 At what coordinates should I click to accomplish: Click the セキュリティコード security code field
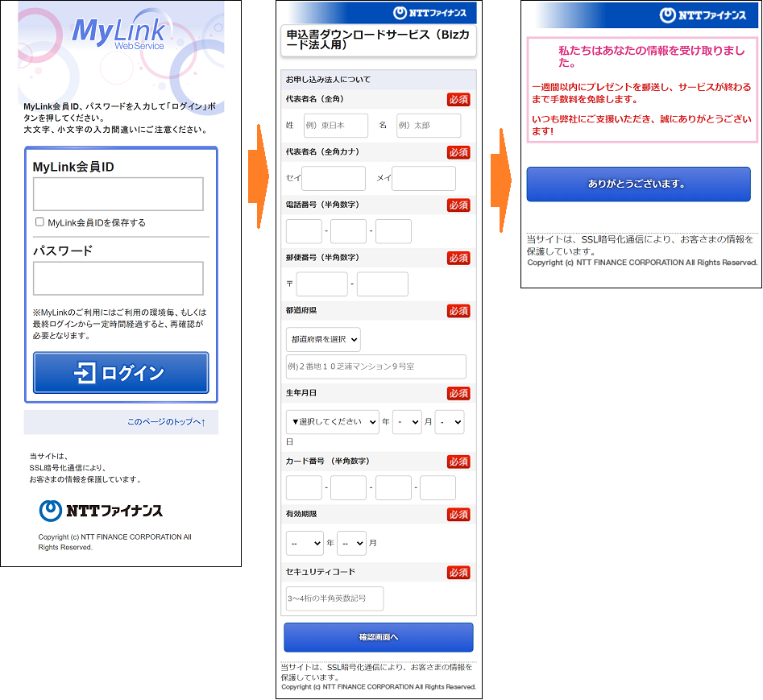pyautogui.click(x=334, y=599)
